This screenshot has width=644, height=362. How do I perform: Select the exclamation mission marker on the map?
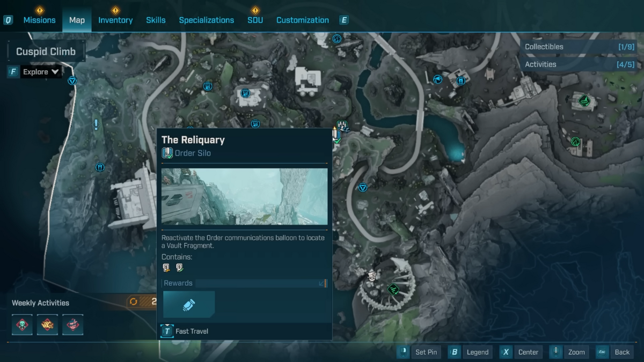[x=96, y=125]
